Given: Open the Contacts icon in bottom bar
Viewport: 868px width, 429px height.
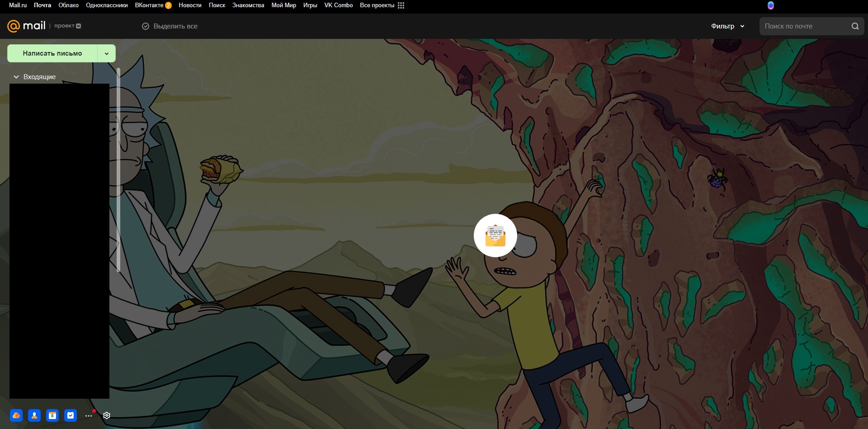Looking at the screenshot, I should (34, 415).
